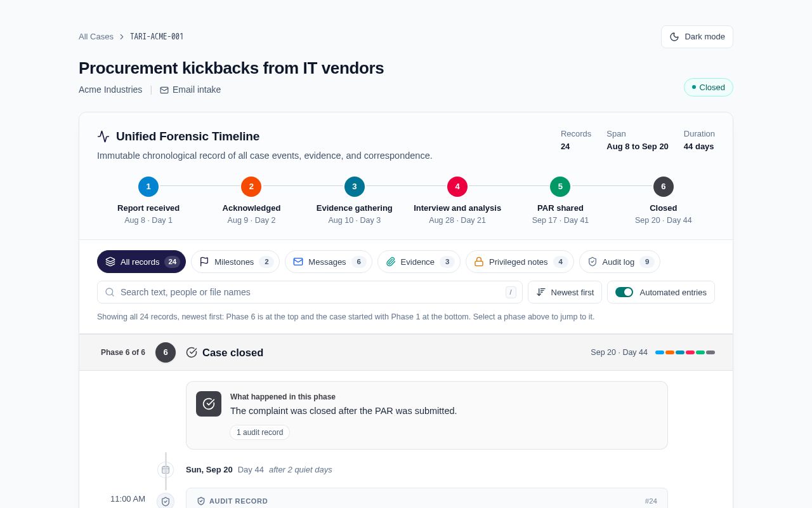Click the Acme Industries text
The width and height of the screenshot is (812, 508).
pos(110,90)
